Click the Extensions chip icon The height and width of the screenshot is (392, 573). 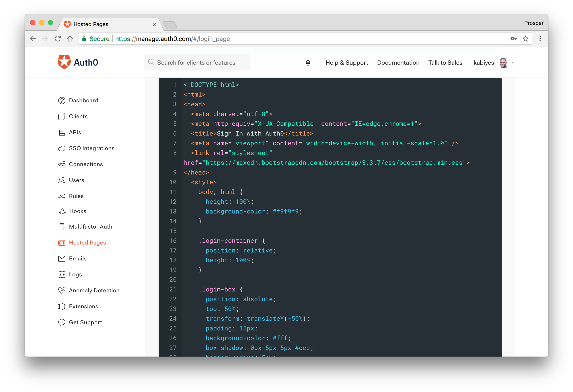[62, 307]
